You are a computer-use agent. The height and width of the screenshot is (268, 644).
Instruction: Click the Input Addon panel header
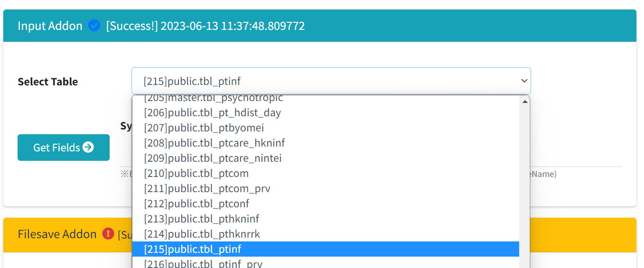coord(320,26)
